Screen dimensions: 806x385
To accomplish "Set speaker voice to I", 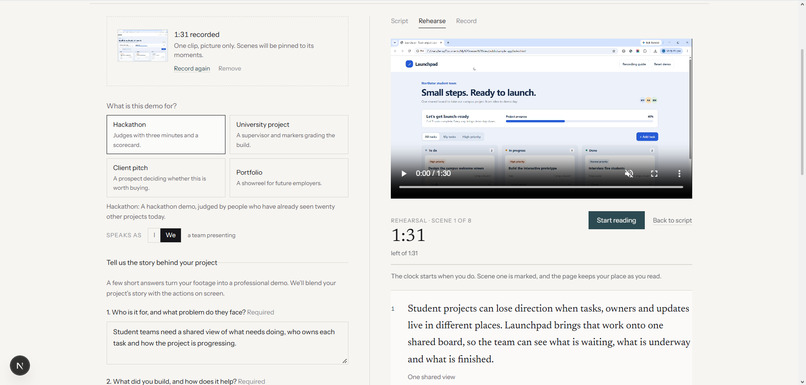I will [x=154, y=235].
